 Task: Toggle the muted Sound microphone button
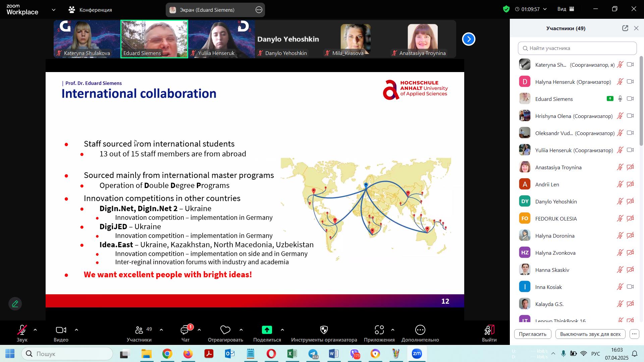(x=22, y=330)
